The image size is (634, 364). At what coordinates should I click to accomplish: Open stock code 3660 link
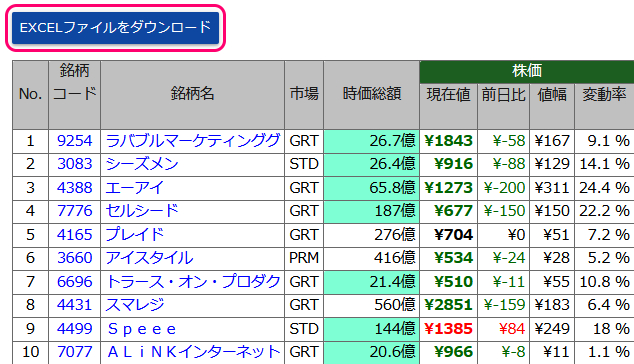74,258
